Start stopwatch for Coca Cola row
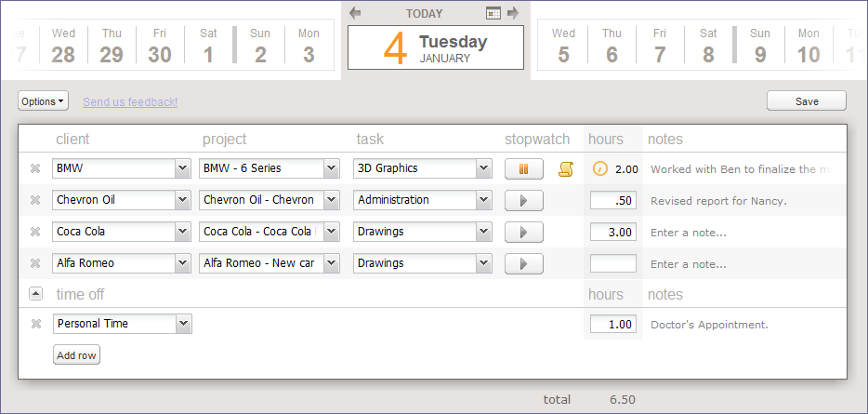The height and width of the screenshot is (414, 868). [523, 233]
